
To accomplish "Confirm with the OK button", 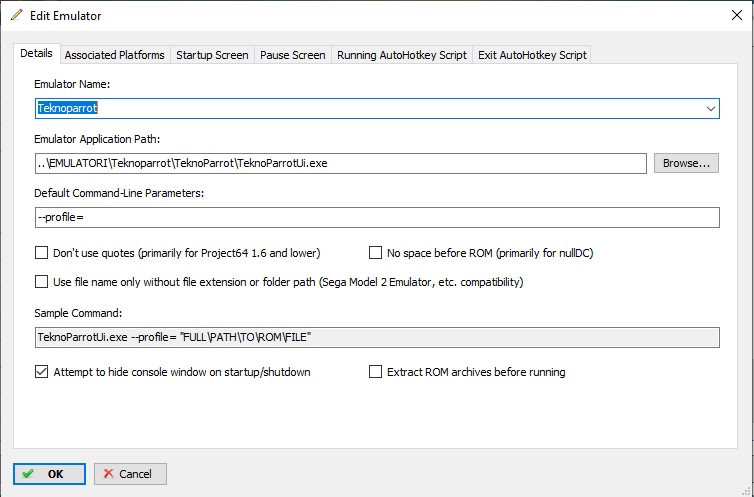I will 50,474.
